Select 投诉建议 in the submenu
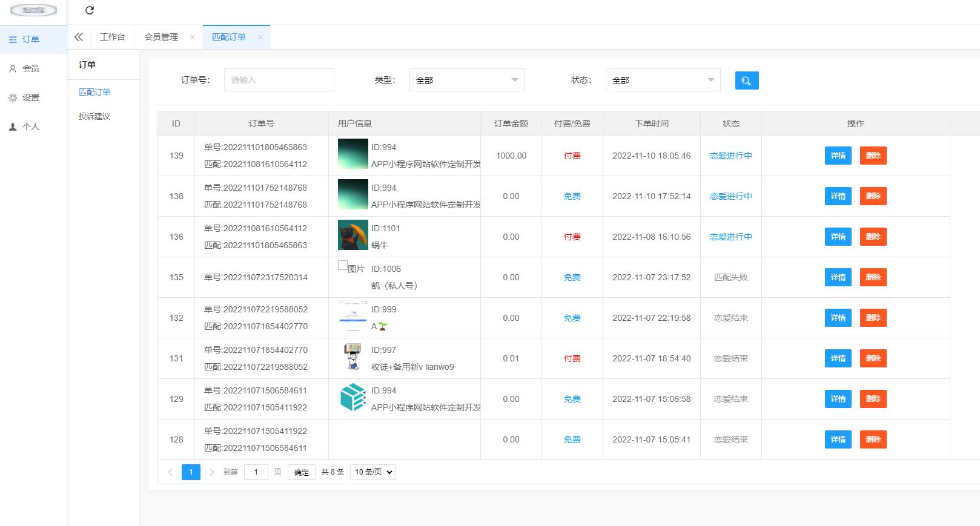Screen dimensions: 980x526 click(x=94, y=116)
